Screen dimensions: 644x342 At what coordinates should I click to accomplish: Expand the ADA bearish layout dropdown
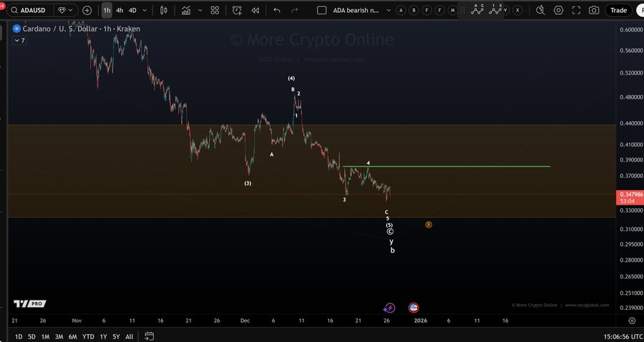click(x=354, y=10)
